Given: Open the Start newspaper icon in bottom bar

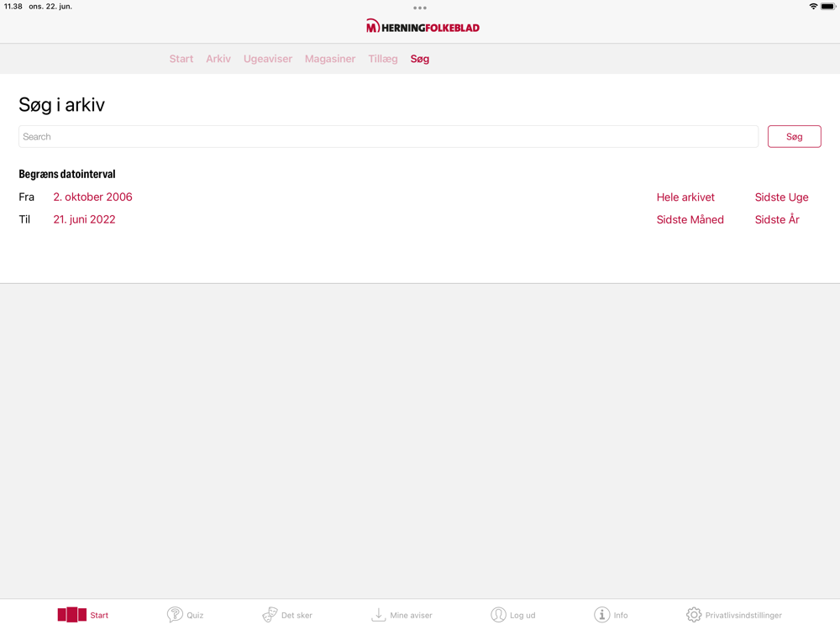Looking at the screenshot, I should tap(71, 615).
